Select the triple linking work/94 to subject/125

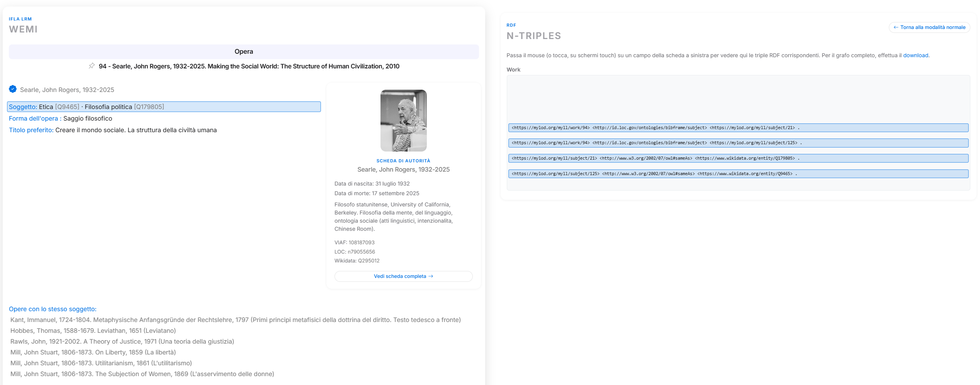(738, 143)
